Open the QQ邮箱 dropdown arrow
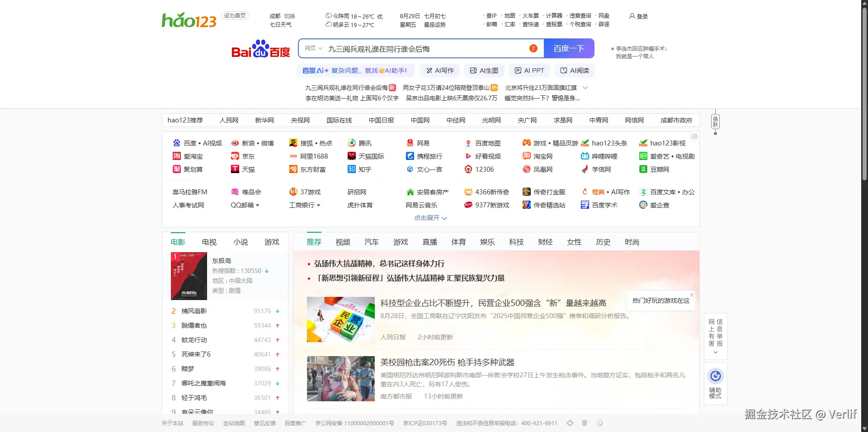 coord(258,205)
